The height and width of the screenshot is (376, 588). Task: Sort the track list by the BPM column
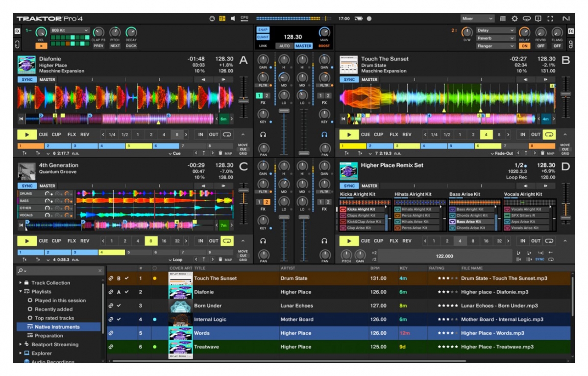(375, 268)
